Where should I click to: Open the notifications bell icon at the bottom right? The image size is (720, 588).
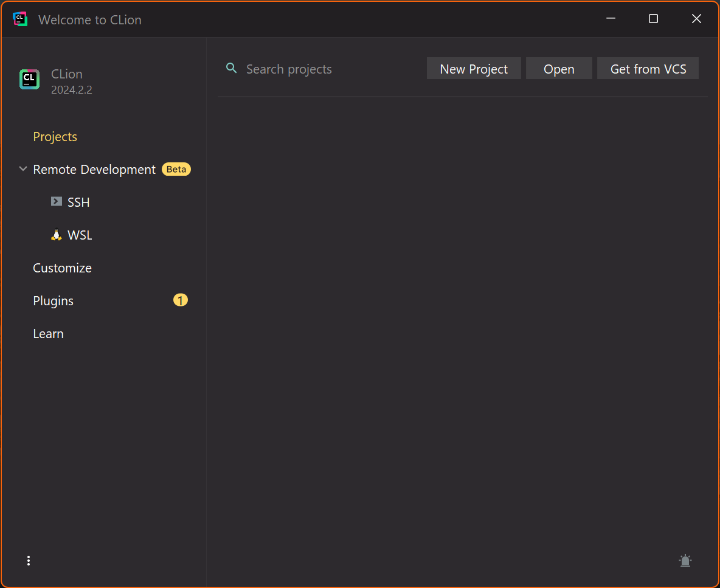pyautogui.click(x=685, y=561)
